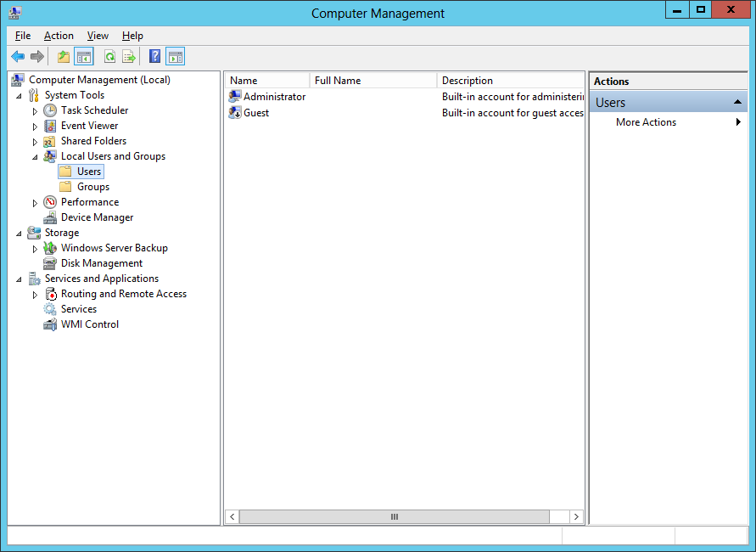Click the horizontal scrollbar thumb
This screenshot has width=756, height=552.
[x=394, y=517]
